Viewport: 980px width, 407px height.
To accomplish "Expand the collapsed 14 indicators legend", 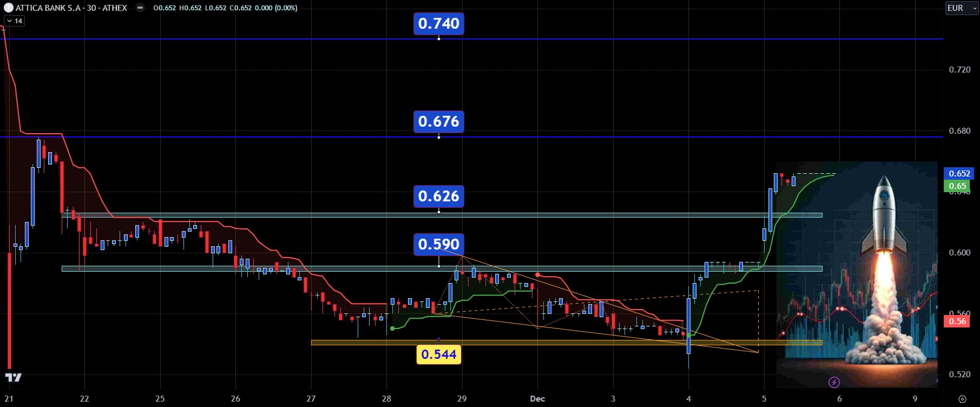I will point(14,21).
